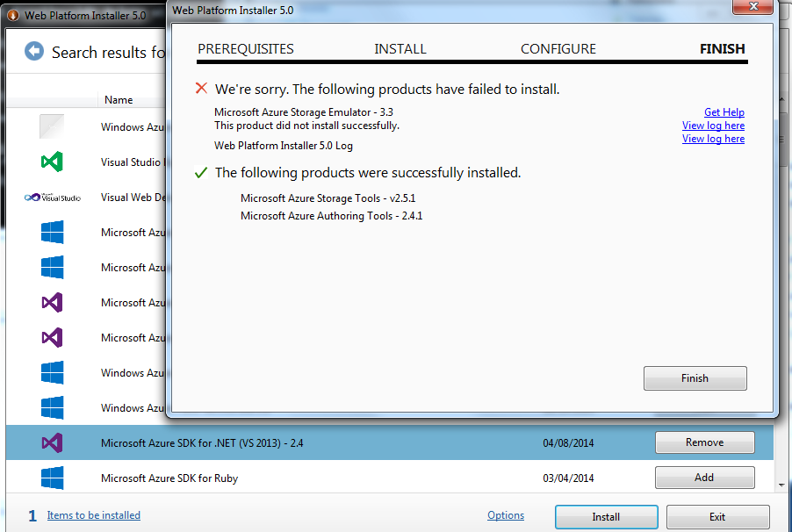The image size is (792, 532).
Task: Click the blue back arrow beside Search results
Action: click(32, 52)
